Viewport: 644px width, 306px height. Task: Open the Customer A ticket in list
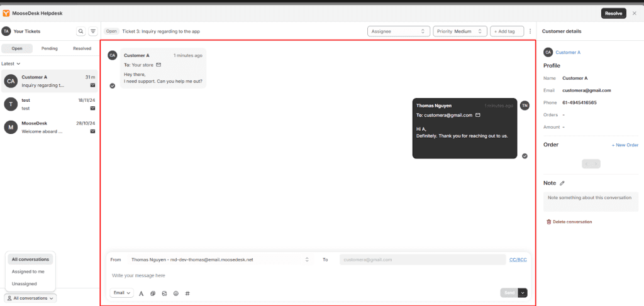coord(50,81)
